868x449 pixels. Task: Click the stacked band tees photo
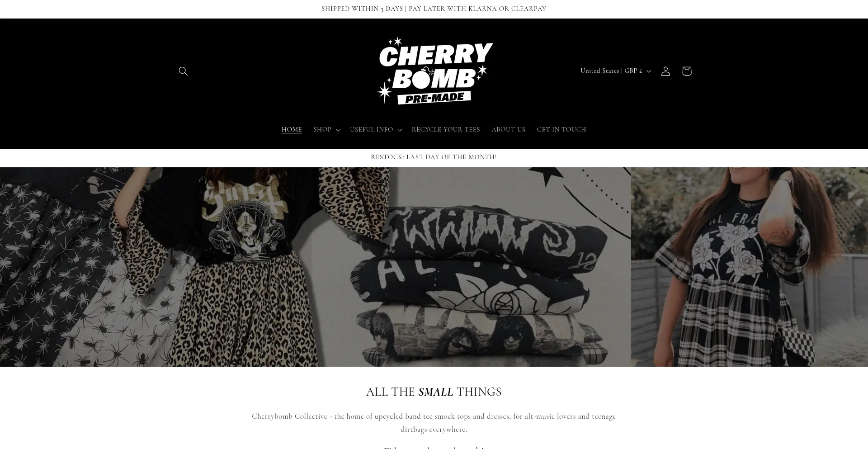[488, 271]
